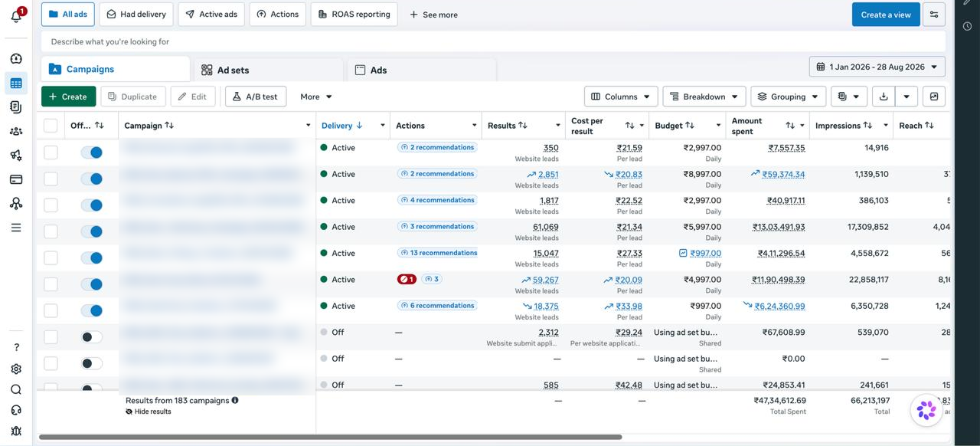Open the activity history clock icon

[968, 26]
